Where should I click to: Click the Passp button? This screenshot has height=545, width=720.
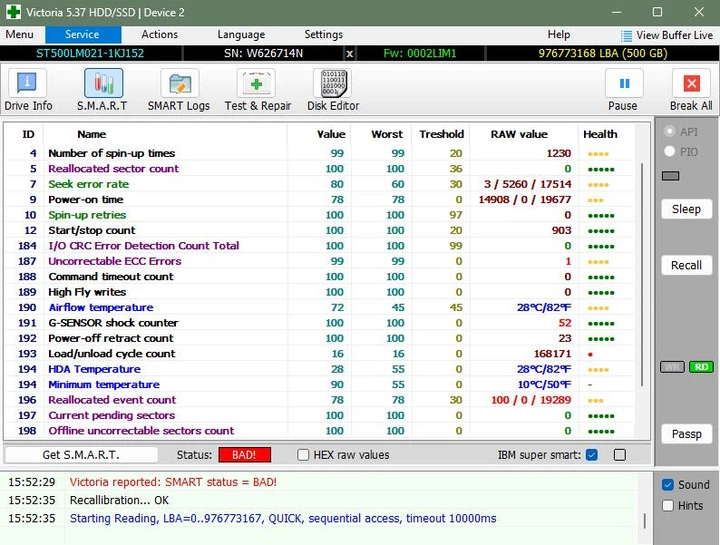pos(686,434)
